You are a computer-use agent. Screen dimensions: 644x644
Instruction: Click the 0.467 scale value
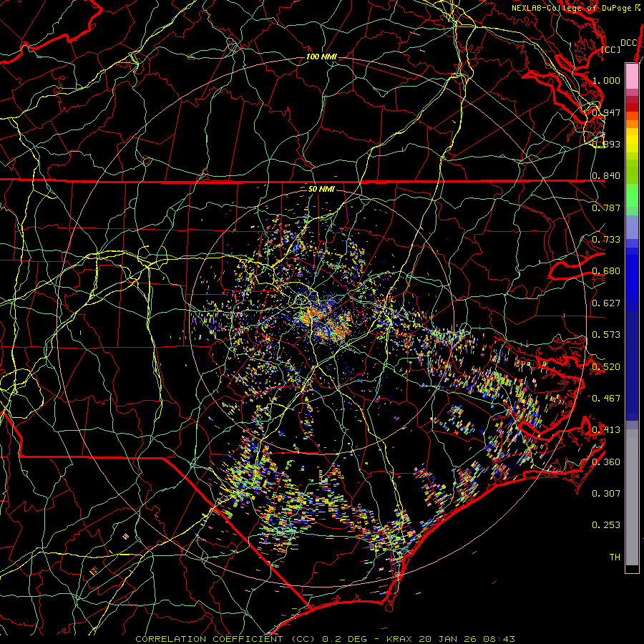point(606,398)
